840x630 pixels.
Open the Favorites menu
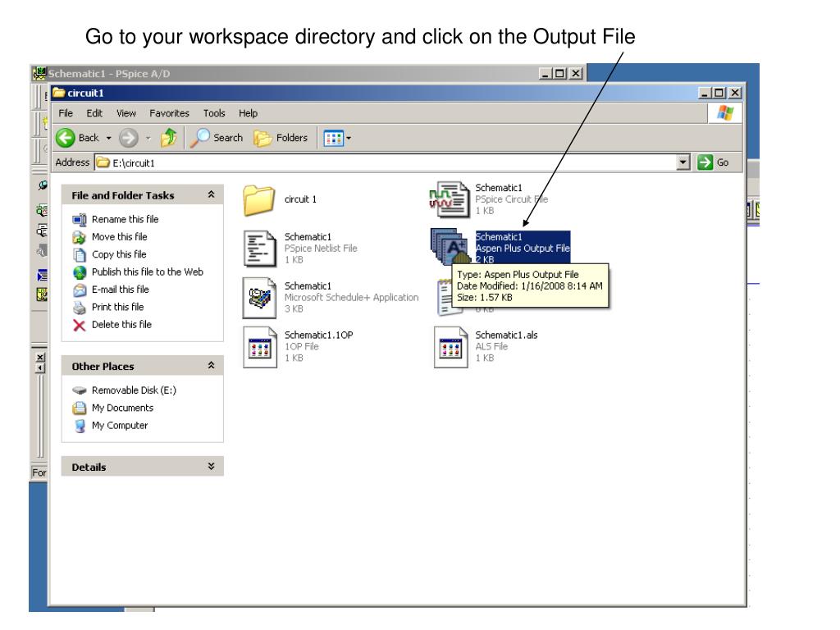[169, 113]
